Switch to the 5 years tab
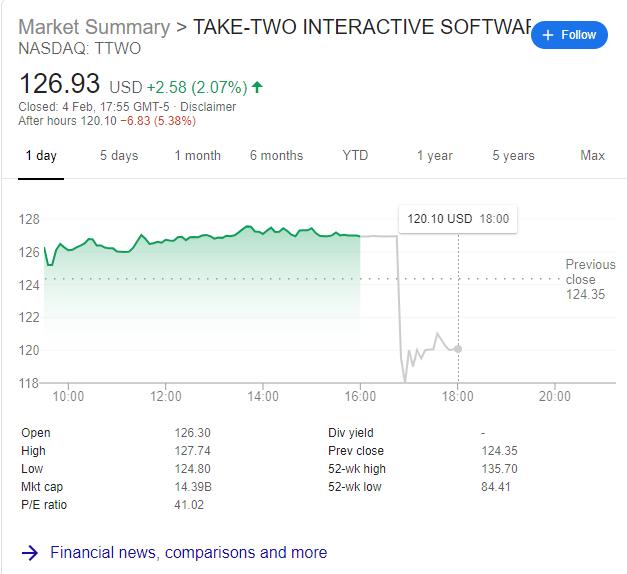The height and width of the screenshot is (574, 627). coord(513,155)
